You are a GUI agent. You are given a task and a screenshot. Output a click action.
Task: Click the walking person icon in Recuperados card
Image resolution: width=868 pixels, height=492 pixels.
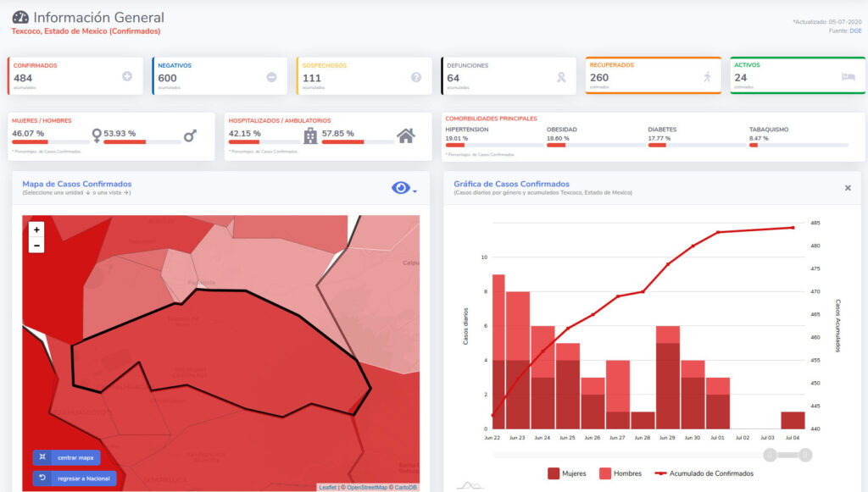707,77
